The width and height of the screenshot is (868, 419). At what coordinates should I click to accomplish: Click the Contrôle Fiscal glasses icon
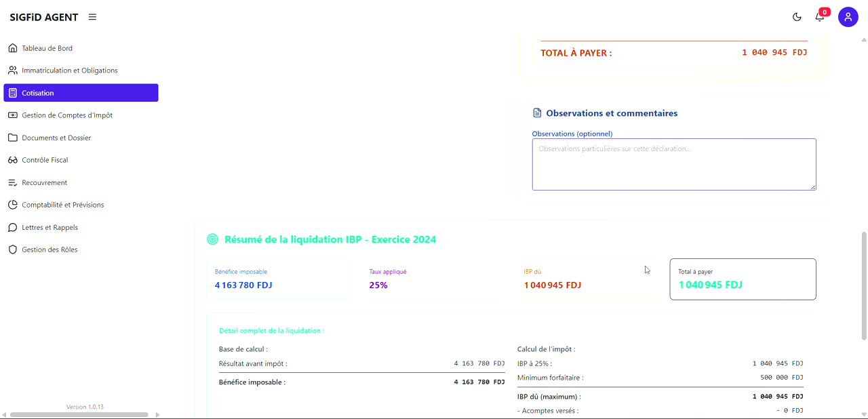[12, 160]
